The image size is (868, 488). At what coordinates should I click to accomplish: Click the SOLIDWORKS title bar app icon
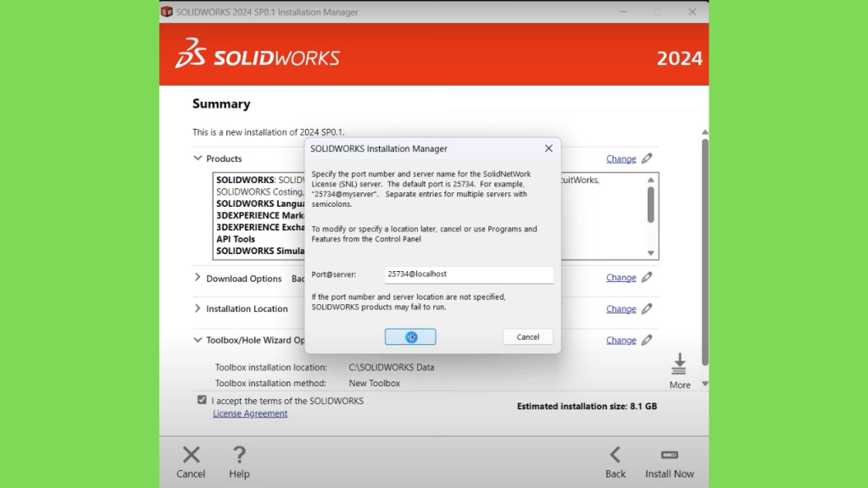click(x=167, y=12)
